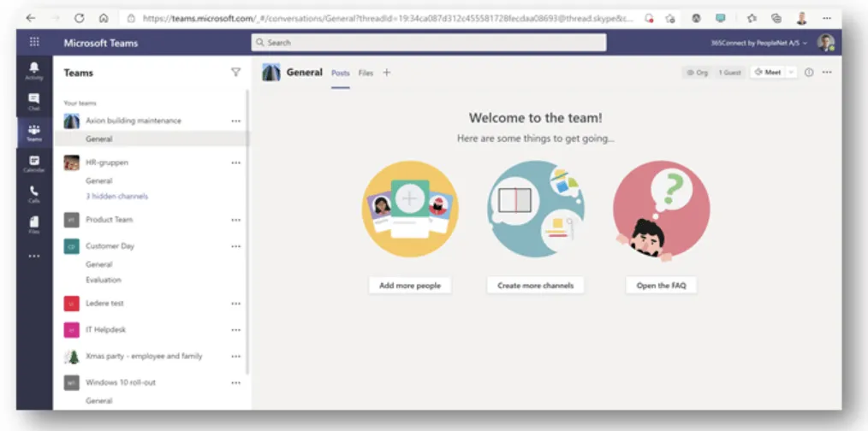
Task: Go back in the browser
Action: pyautogui.click(x=31, y=18)
